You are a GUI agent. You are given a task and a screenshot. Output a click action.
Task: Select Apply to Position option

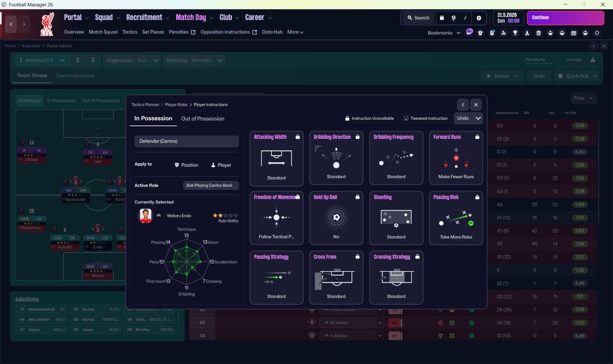click(x=186, y=165)
